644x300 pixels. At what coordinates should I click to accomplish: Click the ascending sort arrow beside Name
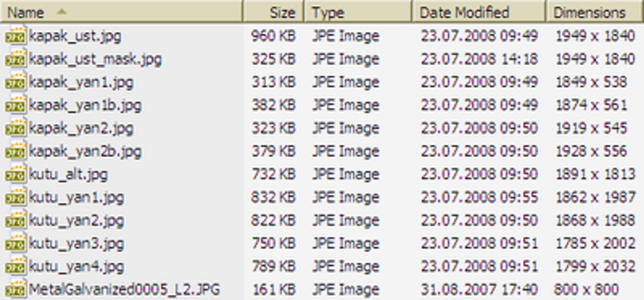tap(62, 12)
